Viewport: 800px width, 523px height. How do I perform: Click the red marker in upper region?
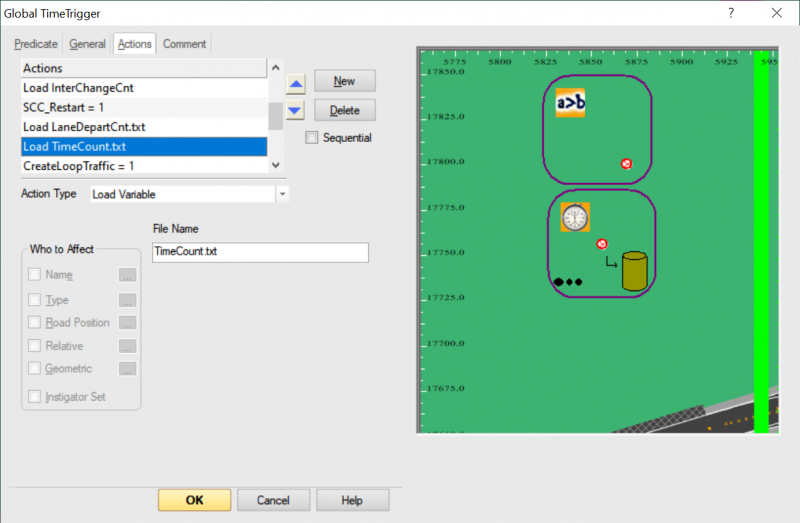626,163
